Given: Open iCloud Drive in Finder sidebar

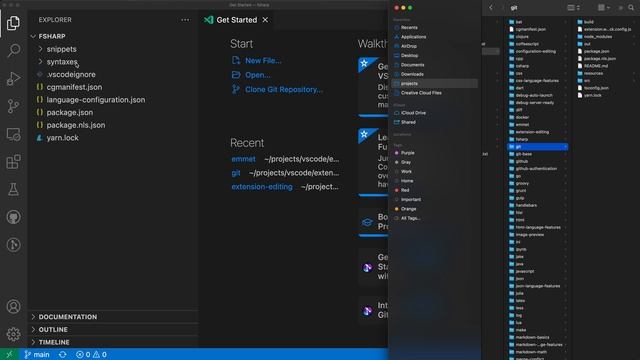Looking at the screenshot, I should point(413,113).
